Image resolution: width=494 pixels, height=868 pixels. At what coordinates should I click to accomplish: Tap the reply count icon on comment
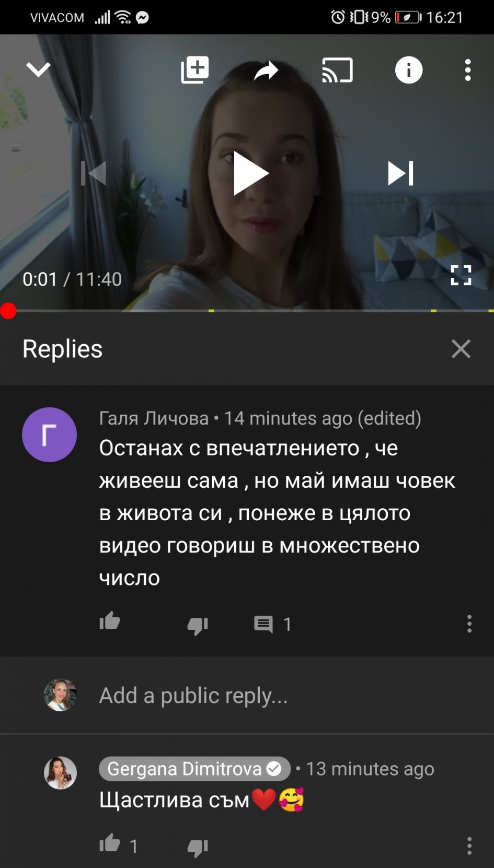click(x=263, y=624)
